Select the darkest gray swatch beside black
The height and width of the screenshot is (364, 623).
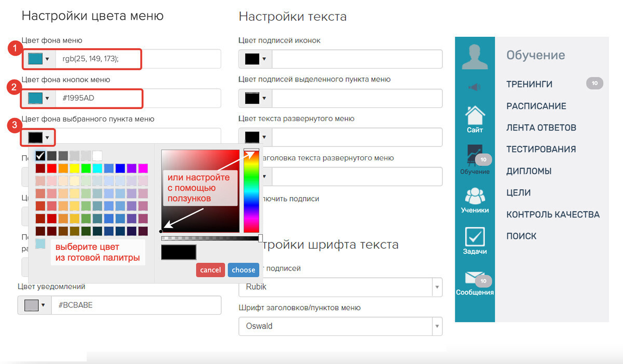52,155
